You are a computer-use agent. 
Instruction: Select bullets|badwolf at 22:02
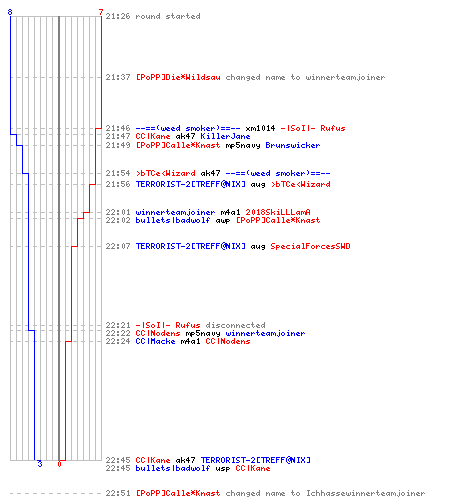[x=173, y=220]
